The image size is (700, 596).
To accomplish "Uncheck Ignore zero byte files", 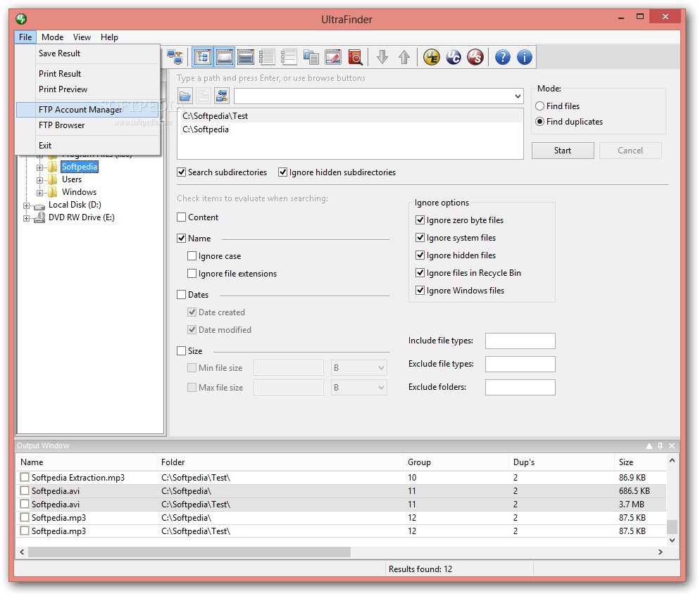I will 420,220.
